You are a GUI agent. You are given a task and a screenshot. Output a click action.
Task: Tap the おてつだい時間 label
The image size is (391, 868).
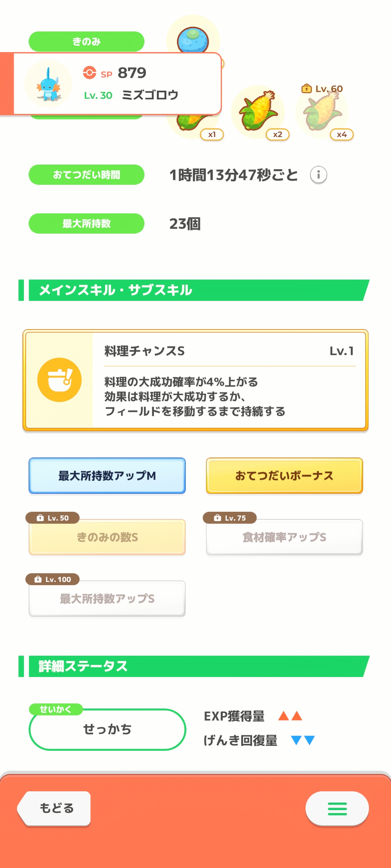pyautogui.click(x=87, y=175)
